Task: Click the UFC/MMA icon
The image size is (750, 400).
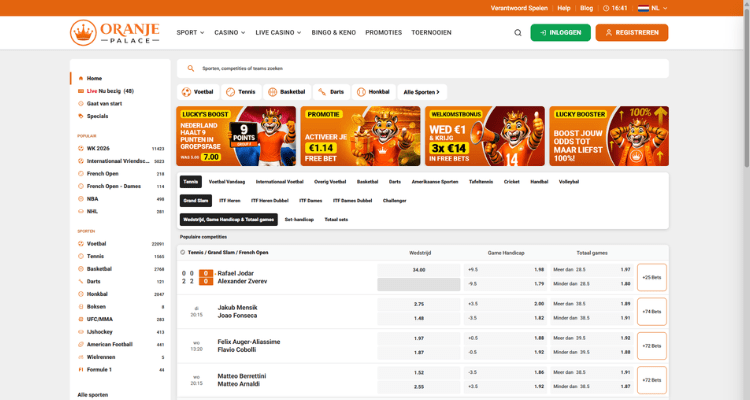Action: pyautogui.click(x=81, y=319)
